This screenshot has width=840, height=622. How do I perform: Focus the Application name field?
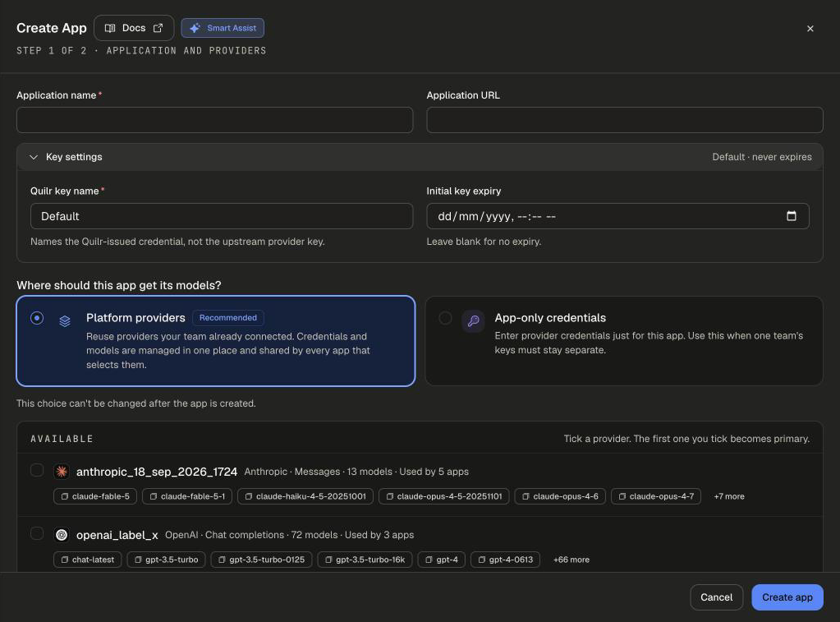point(215,120)
